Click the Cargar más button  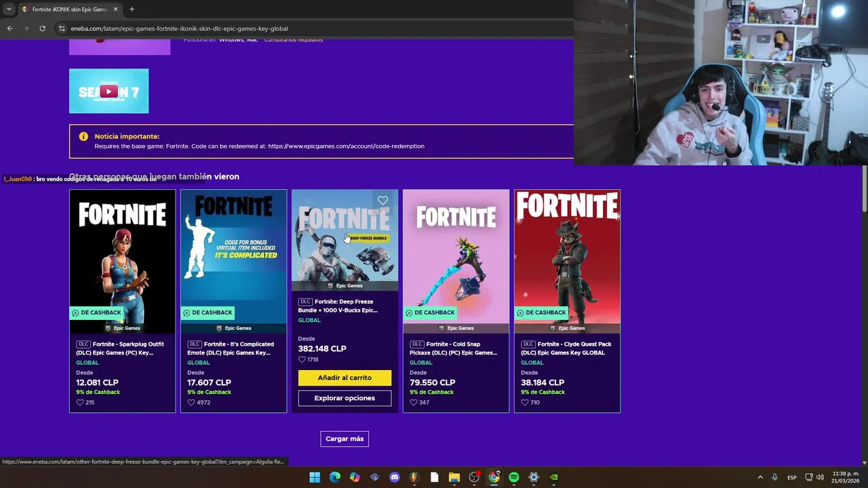[344, 439]
